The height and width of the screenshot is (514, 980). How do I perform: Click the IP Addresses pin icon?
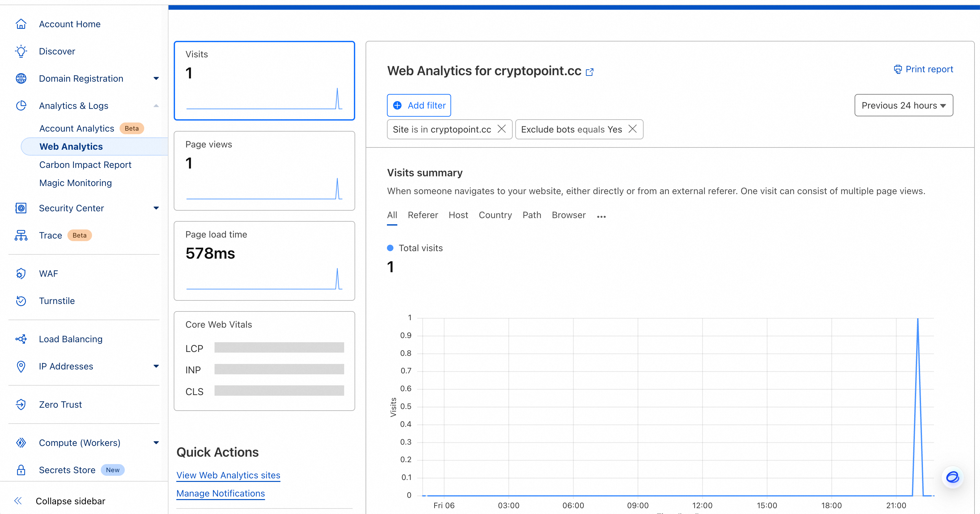(21, 367)
